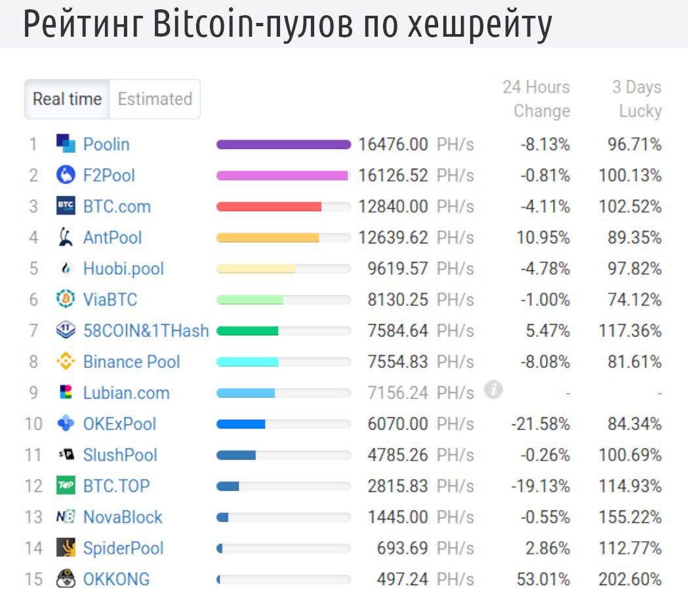Open the Huobi.pool link

coord(123,269)
